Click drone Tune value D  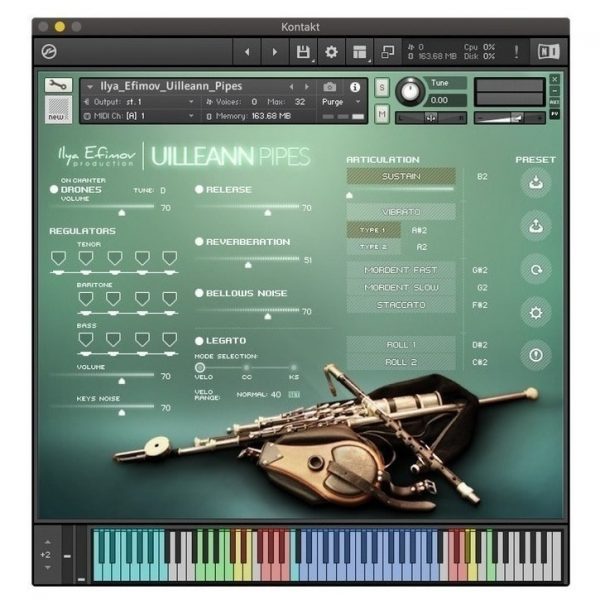point(163,190)
